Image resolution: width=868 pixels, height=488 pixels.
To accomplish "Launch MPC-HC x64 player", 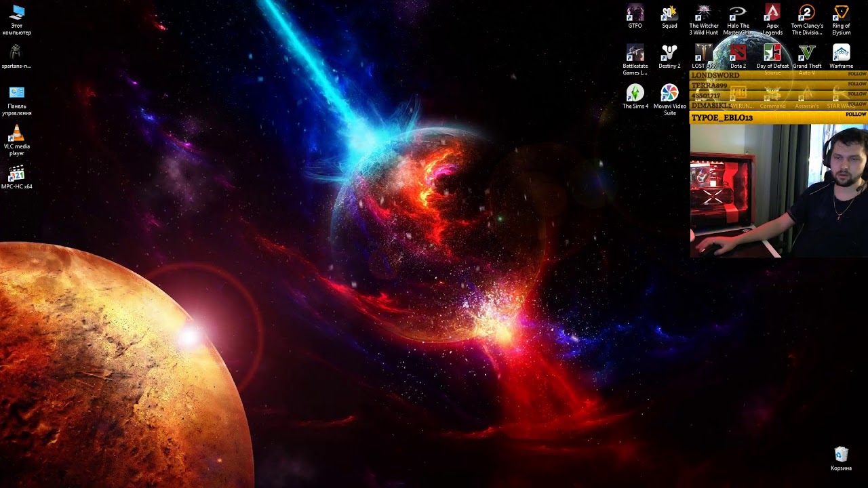I will [17, 178].
